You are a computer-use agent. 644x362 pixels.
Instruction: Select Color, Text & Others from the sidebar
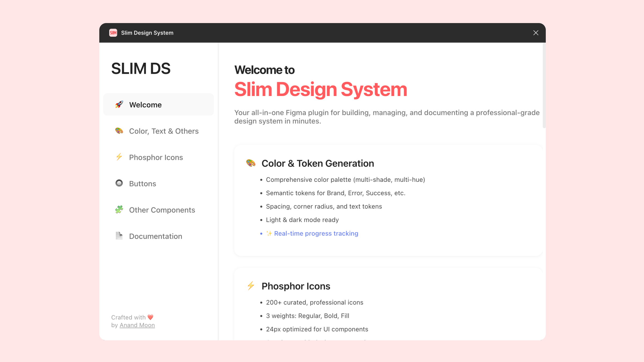pyautogui.click(x=164, y=131)
